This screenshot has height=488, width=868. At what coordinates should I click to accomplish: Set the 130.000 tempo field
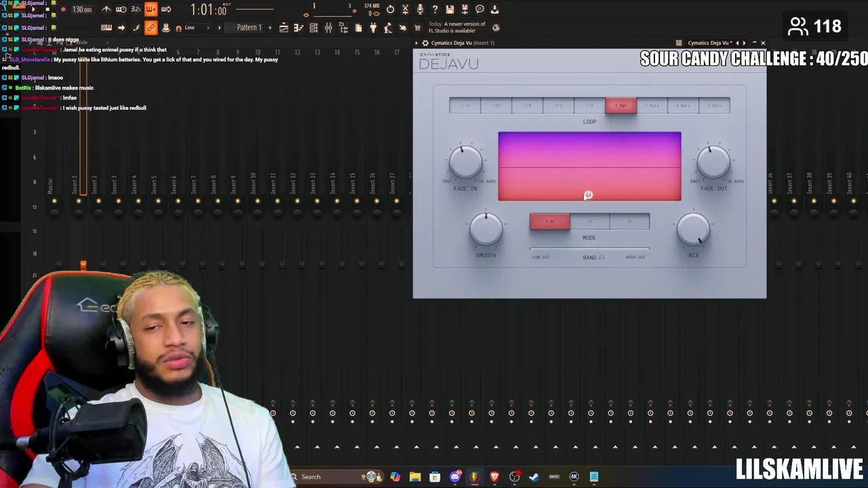click(x=82, y=9)
